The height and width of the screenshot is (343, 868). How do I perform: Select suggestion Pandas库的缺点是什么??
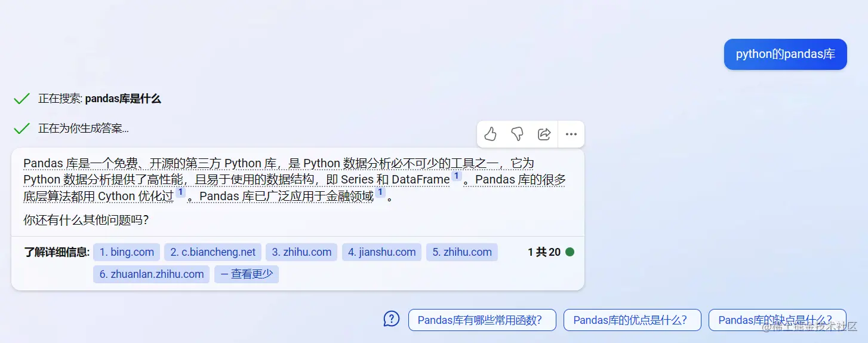(777, 320)
